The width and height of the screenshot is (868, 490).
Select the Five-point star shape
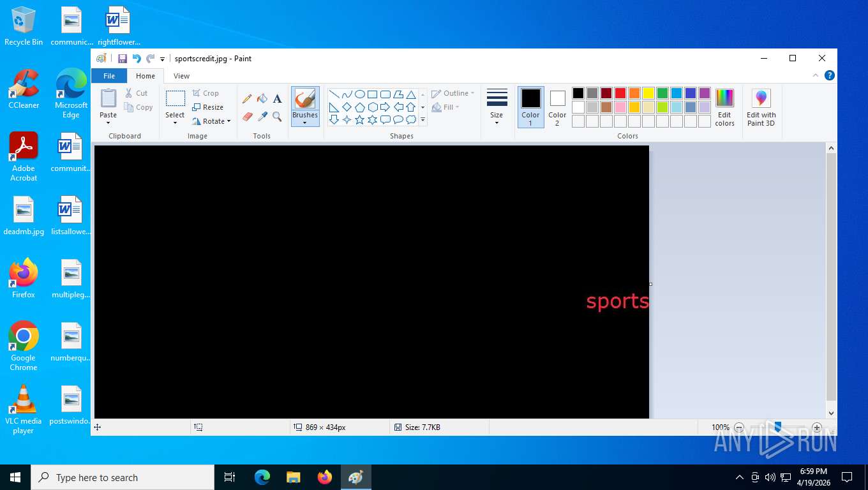coord(360,120)
